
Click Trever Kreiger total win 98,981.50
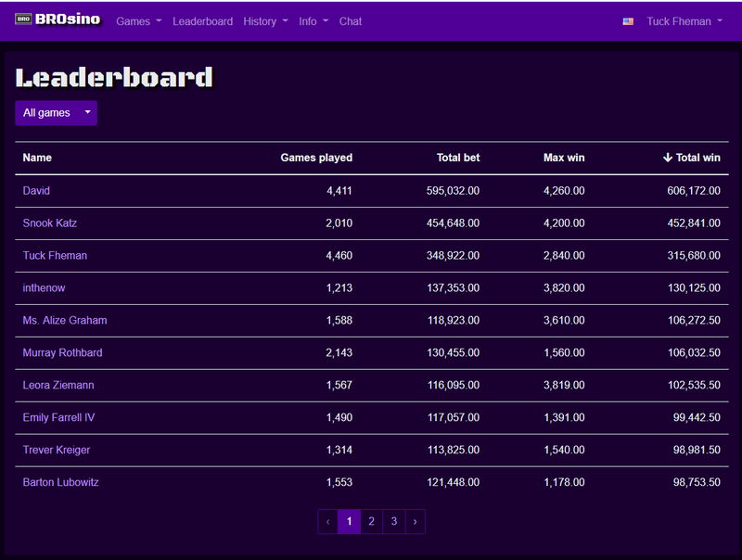click(697, 450)
